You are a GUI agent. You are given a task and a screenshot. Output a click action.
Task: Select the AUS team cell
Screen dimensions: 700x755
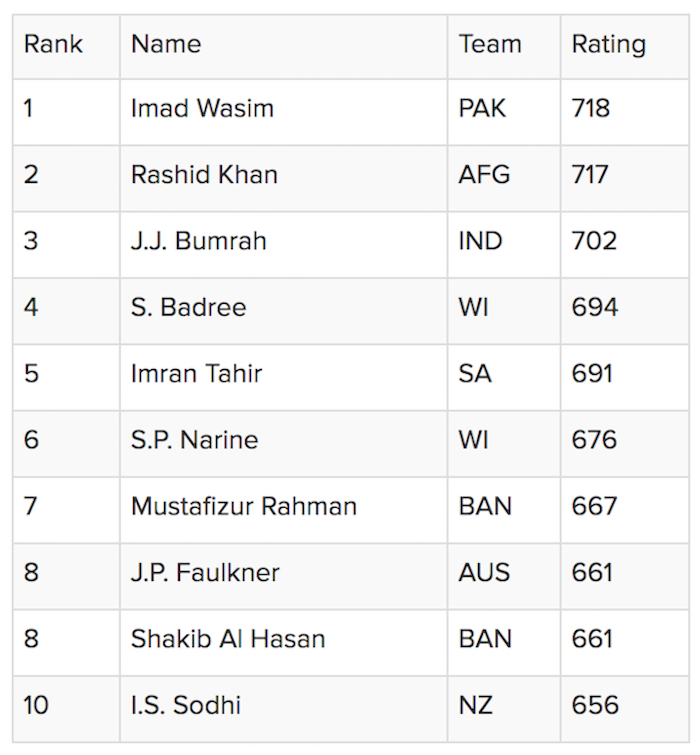(x=484, y=573)
